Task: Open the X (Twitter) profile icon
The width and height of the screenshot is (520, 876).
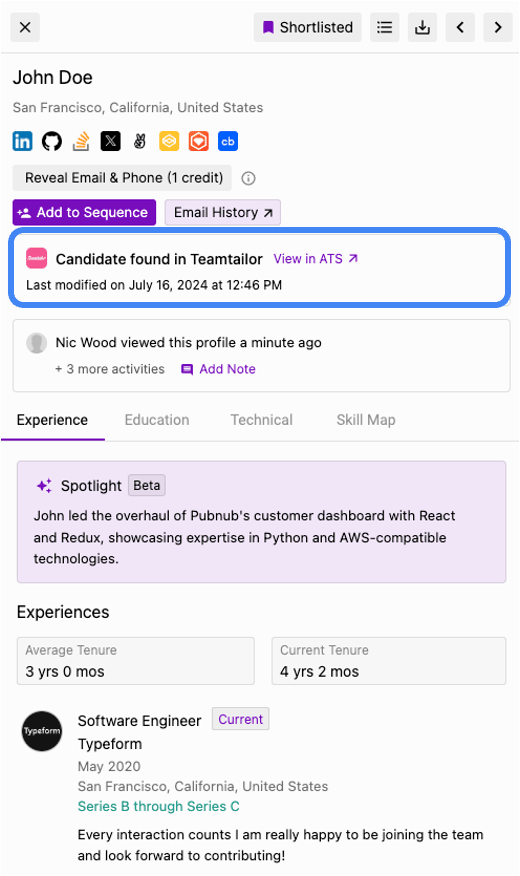Action: pos(111,141)
